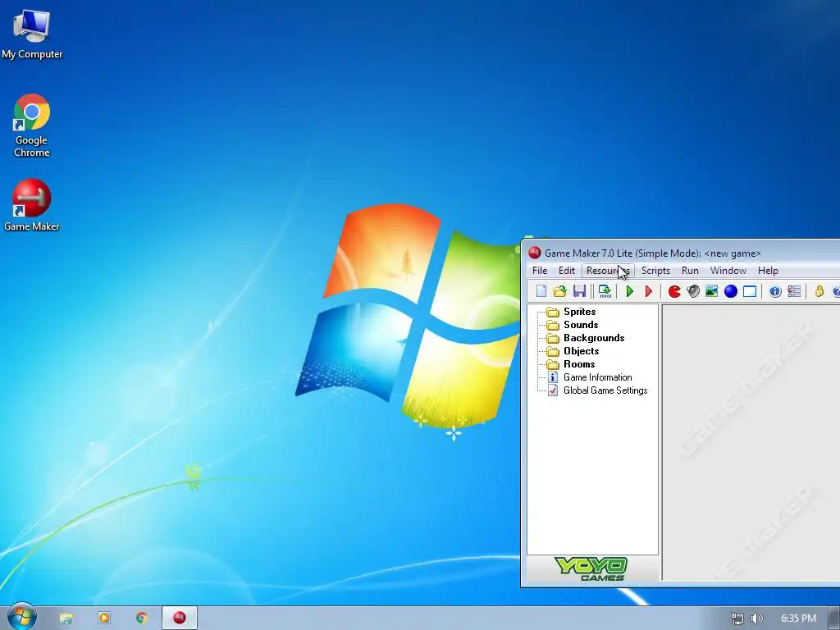Create a room with window icon

coord(750,291)
